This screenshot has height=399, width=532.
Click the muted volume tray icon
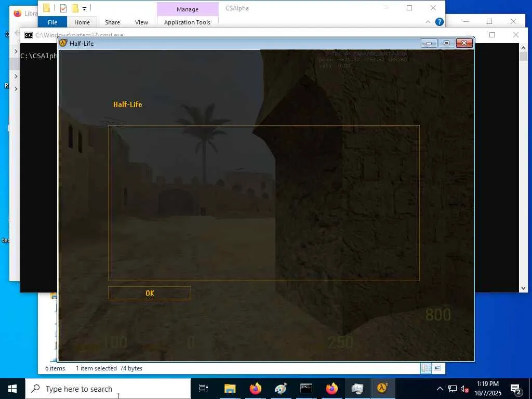point(465,389)
